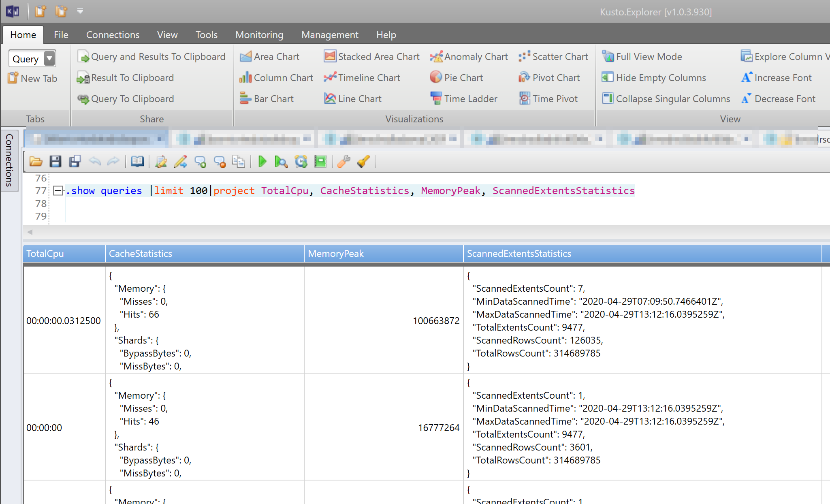This screenshot has height=504, width=830.
Task: Render results as a Bar Chart
Action: click(x=267, y=99)
